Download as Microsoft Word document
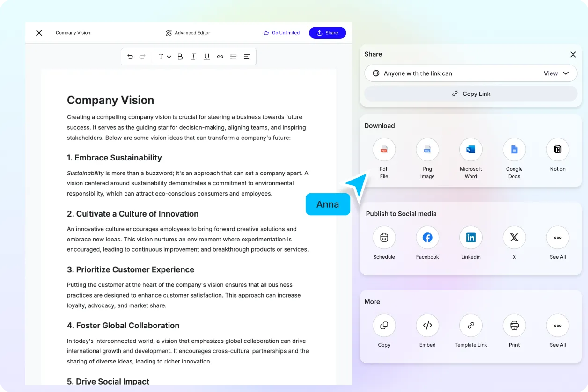 [x=470, y=150]
